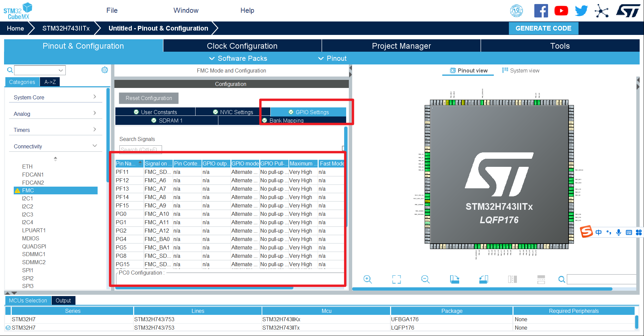Click the GENERATE CODE button
The height and width of the screenshot is (336, 644).
[x=543, y=28]
